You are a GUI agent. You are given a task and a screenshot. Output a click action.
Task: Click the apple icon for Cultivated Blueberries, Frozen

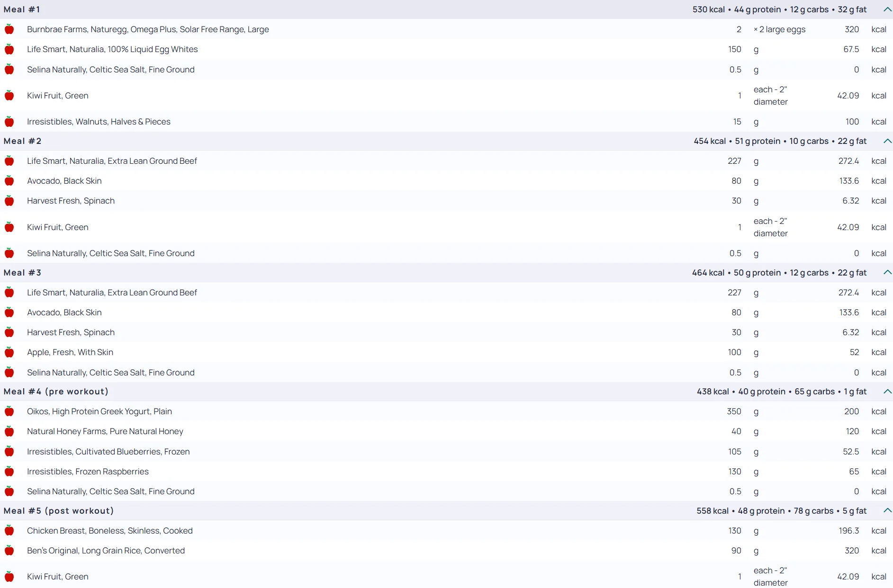tap(9, 452)
